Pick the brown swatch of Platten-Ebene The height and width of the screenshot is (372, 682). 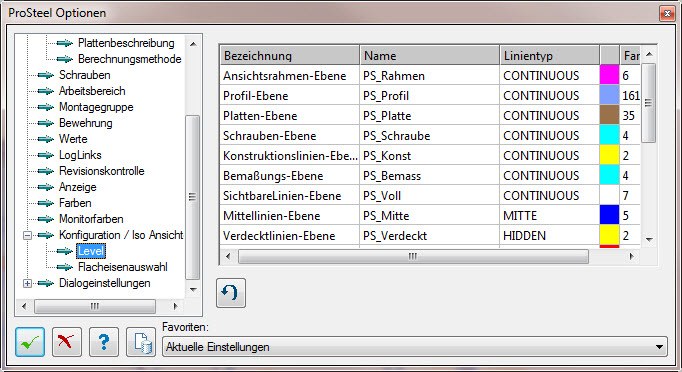[x=609, y=116]
